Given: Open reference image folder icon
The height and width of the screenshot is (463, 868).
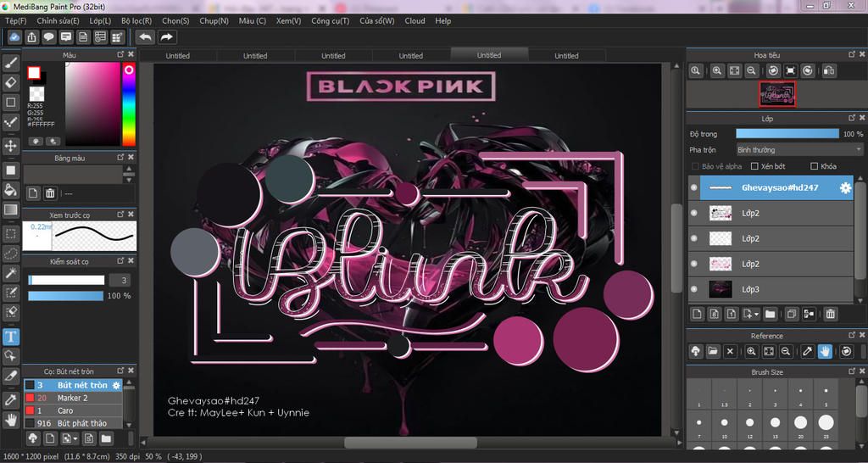Looking at the screenshot, I should coord(712,351).
